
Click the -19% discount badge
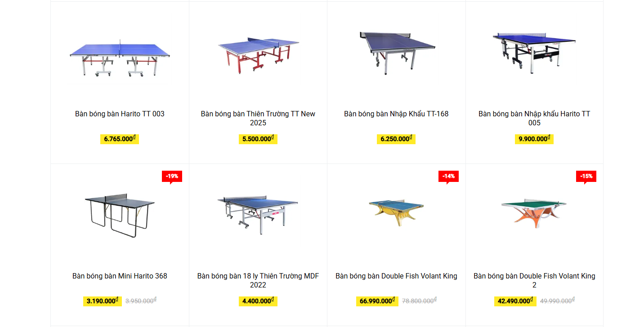pyautogui.click(x=172, y=177)
